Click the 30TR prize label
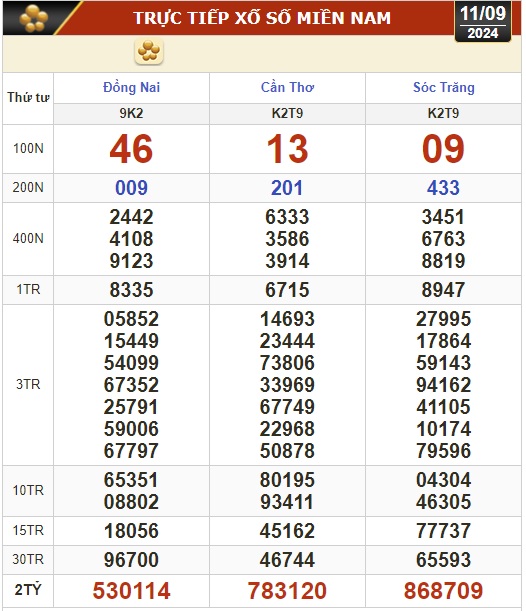The height and width of the screenshot is (611, 526). (x=28, y=559)
